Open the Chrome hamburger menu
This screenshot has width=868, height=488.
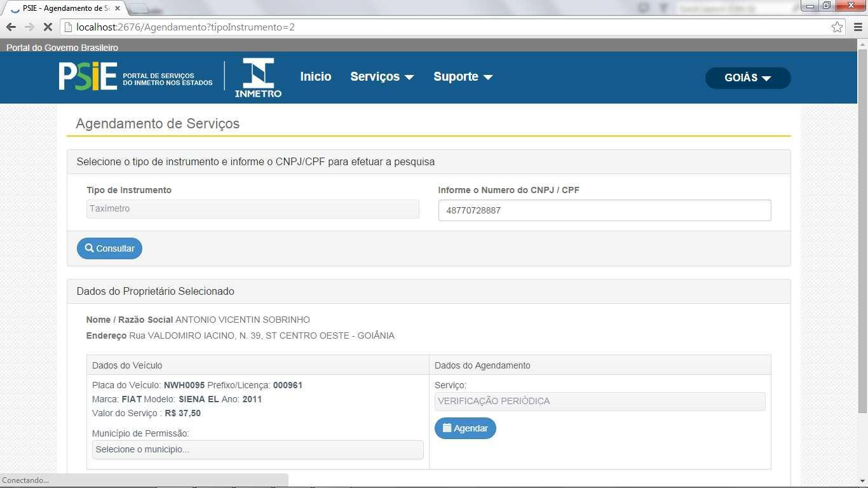pos(857,27)
